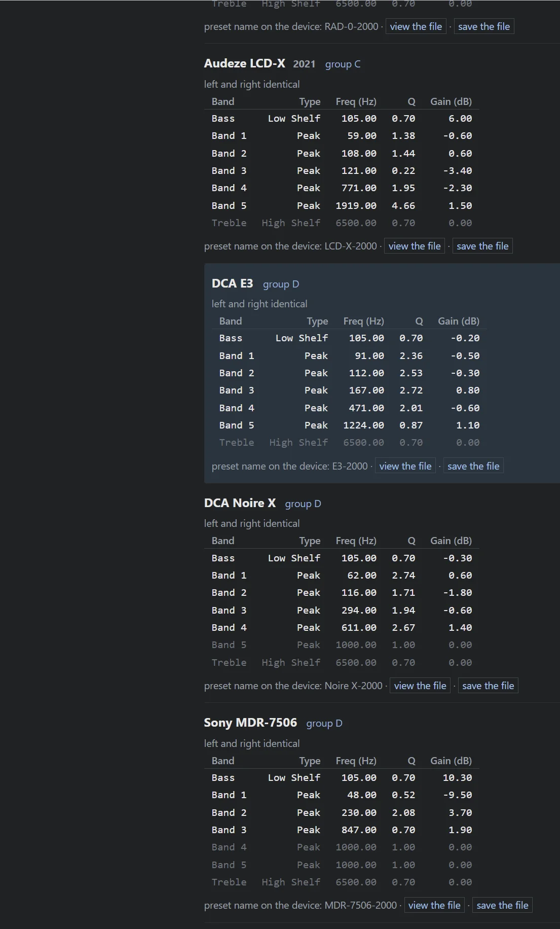Image resolution: width=560 pixels, height=929 pixels.
Task: Click frequency 59.00 in Audeze LCD-X table
Action: pos(362,136)
